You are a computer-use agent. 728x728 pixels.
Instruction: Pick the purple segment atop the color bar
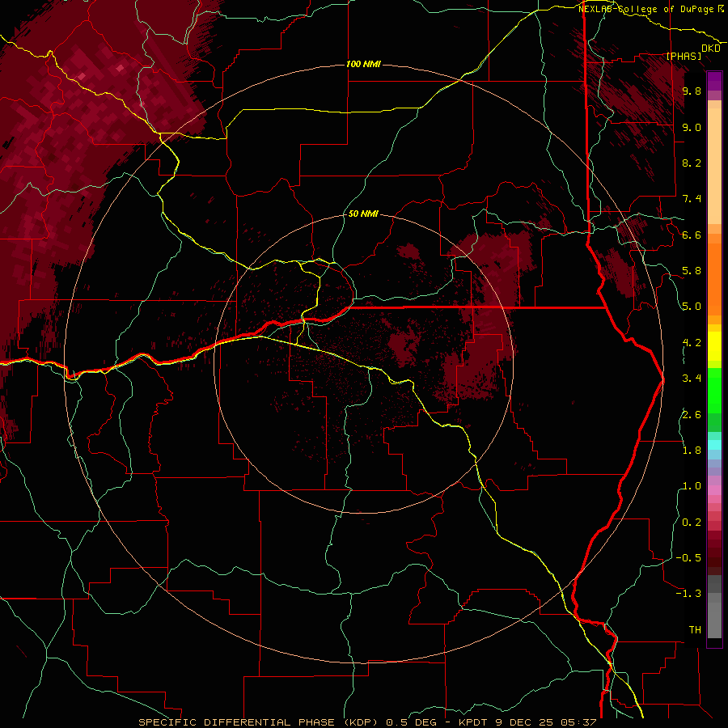[x=714, y=81]
